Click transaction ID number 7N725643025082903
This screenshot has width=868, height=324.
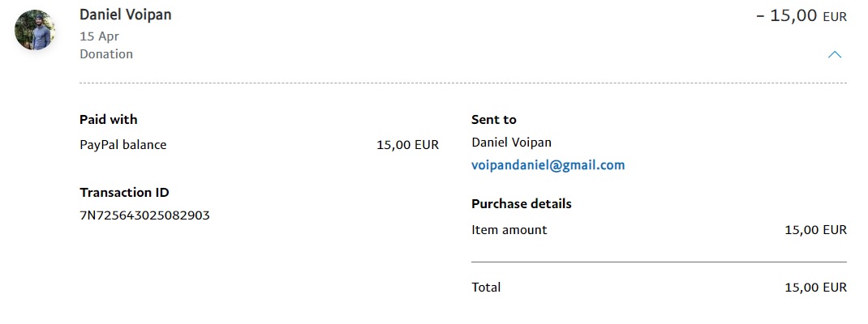coord(144,215)
